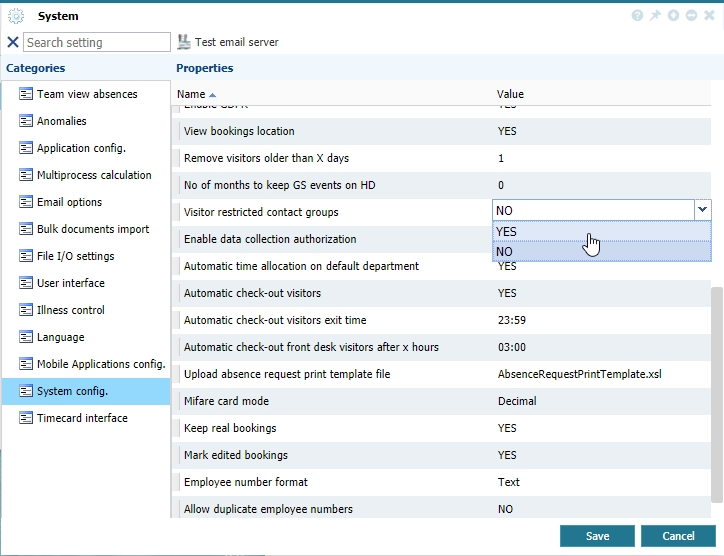724x556 pixels.
Task: Click the Search setting input field
Action: tap(97, 42)
